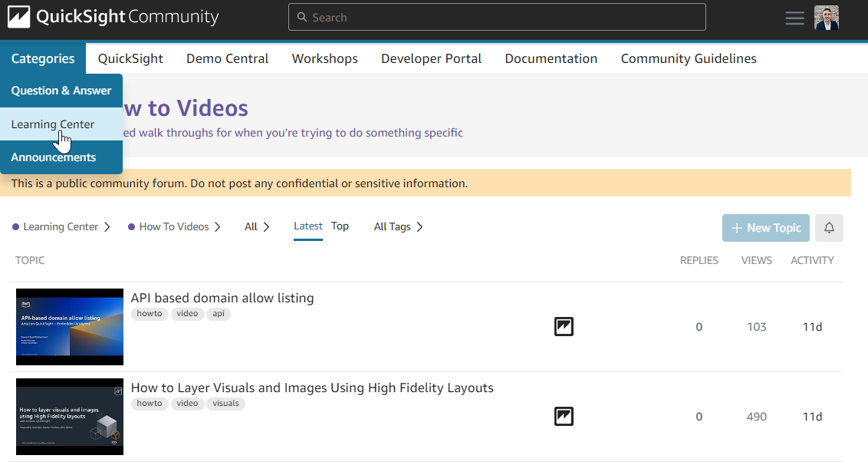Click the visuals tag on second topic
Screen dimensions: 868x462
click(x=225, y=403)
